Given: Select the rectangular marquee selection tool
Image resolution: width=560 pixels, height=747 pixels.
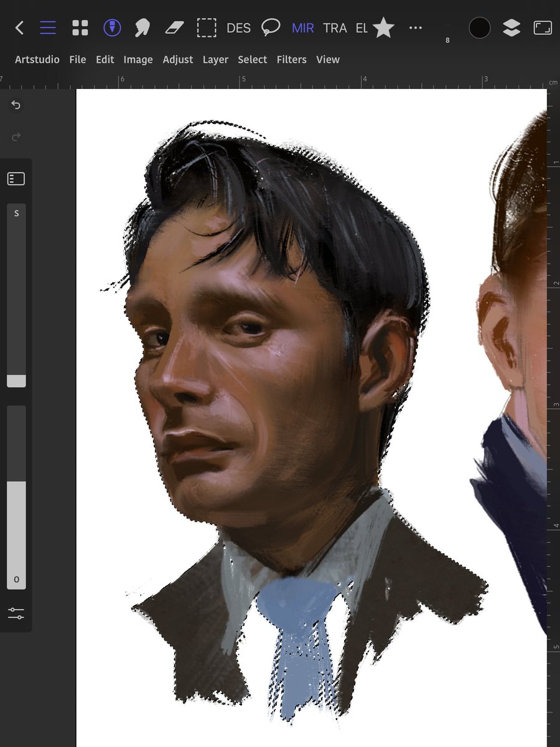Looking at the screenshot, I should point(207,27).
